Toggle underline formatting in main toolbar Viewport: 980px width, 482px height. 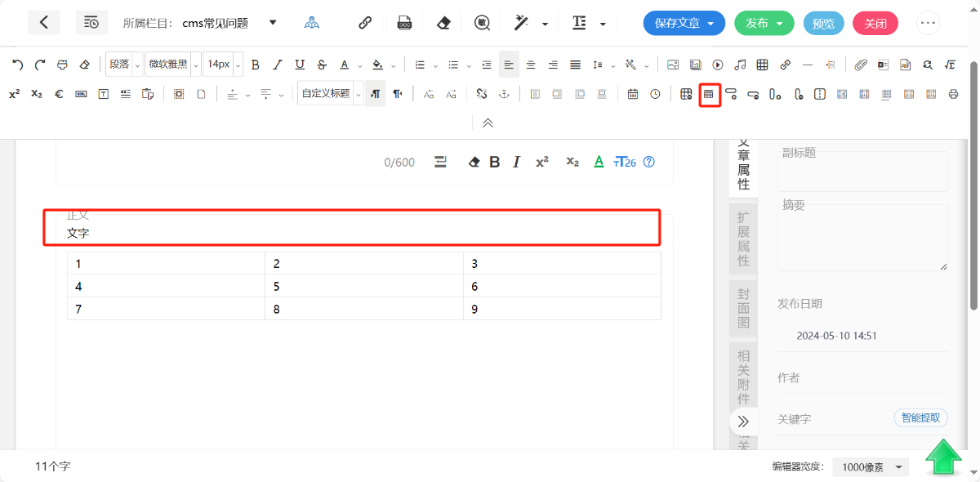tap(300, 65)
